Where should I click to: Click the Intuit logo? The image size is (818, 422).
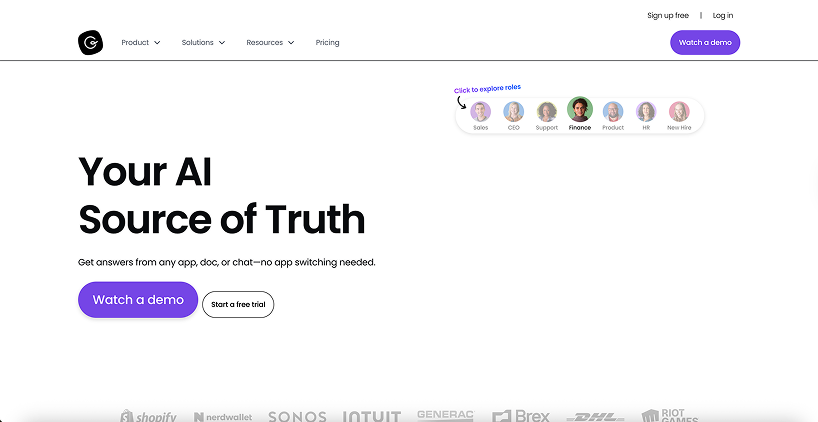tap(371, 416)
